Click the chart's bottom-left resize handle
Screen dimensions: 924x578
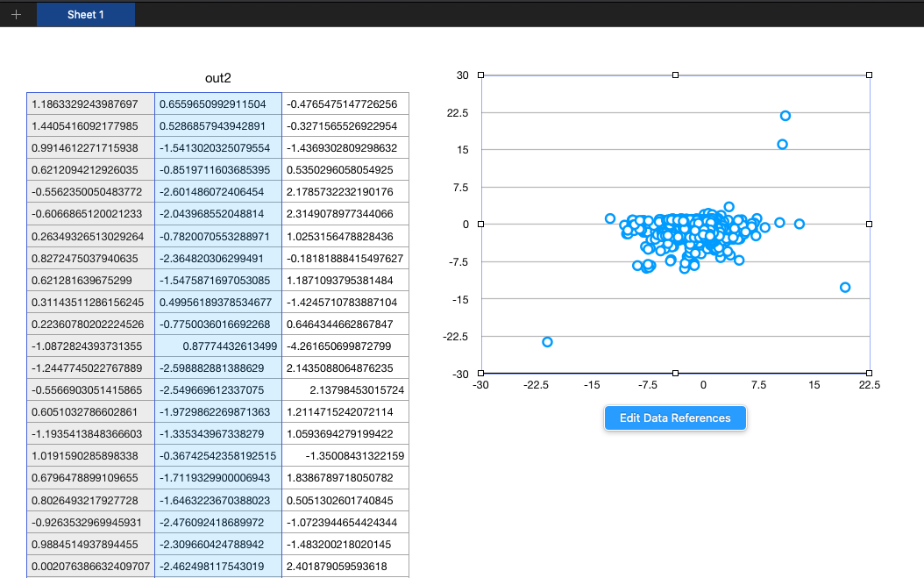point(481,374)
